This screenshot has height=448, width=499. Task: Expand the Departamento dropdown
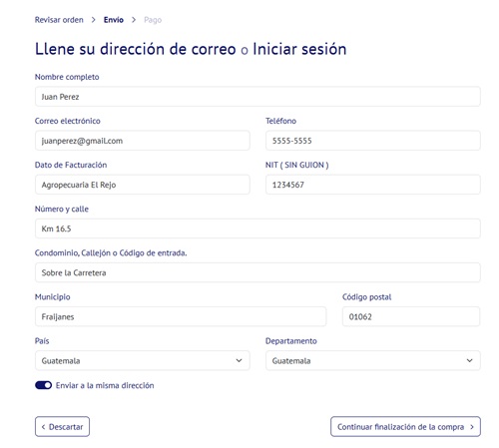pos(373,360)
